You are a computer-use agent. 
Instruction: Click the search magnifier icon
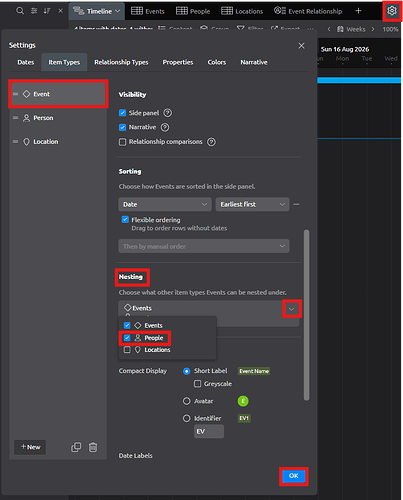click(x=20, y=11)
